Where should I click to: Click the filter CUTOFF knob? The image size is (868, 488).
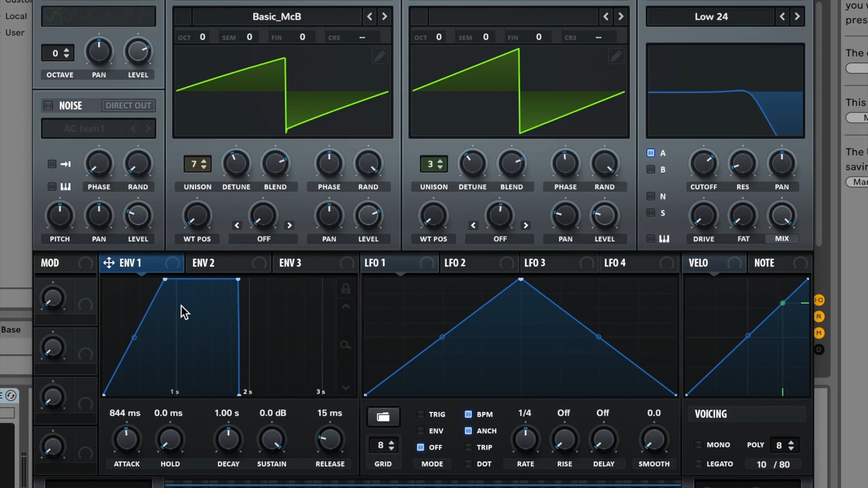(703, 164)
